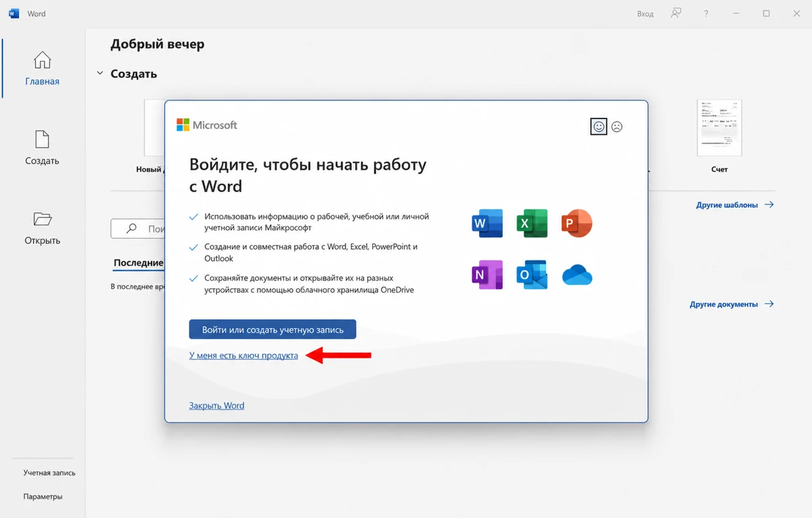Go to Главная home tab in sidebar

point(42,68)
